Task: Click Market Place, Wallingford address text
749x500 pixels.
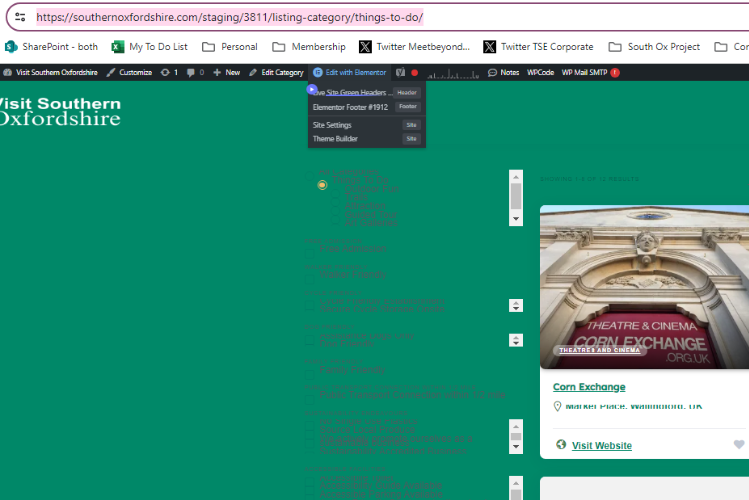Action: pyautogui.click(x=634, y=406)
